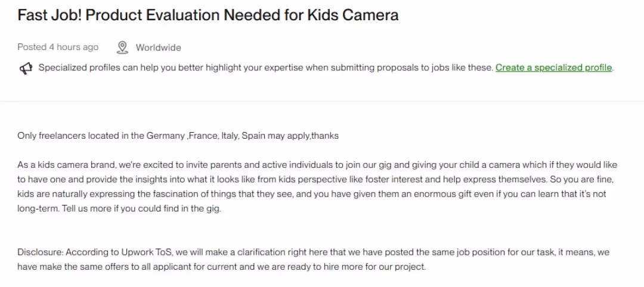Click the Disclosure: label in the last paragraph
The image size is (644, 287).
[x=41, y=252]
